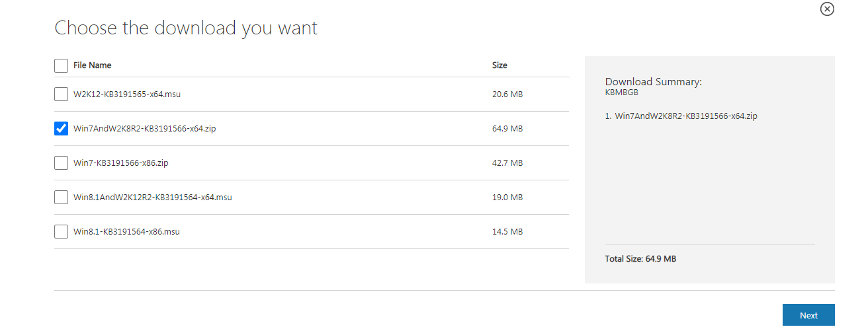This screenshot has width=868, height=333.
Task: Click the 64.9 MB size value
Action: click(x=507, y=129)
